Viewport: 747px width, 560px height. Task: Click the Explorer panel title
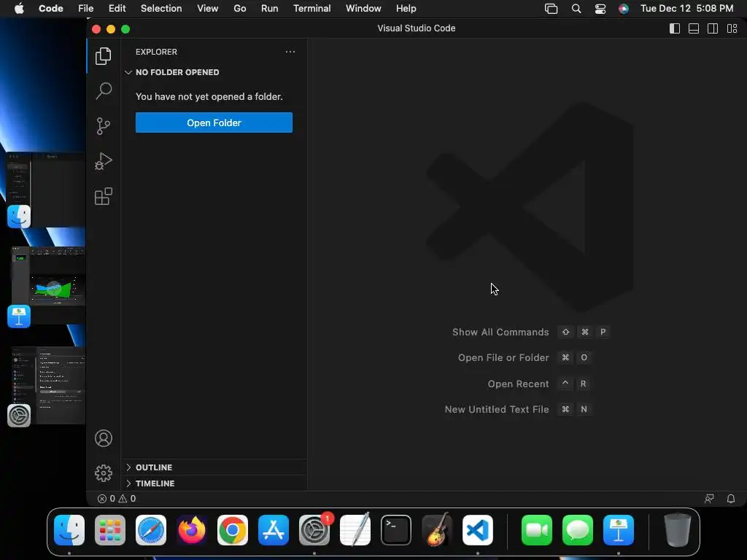[x=156, y=52]
